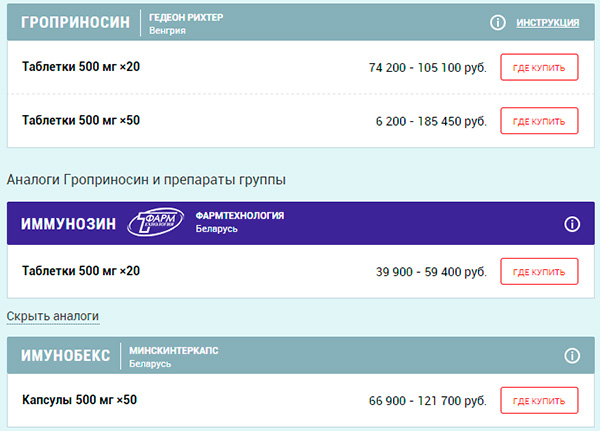Click the Минскинтеркапс manufacturer name
The height and width of the screenshot is (431, 600).
[x=174, y=351]
